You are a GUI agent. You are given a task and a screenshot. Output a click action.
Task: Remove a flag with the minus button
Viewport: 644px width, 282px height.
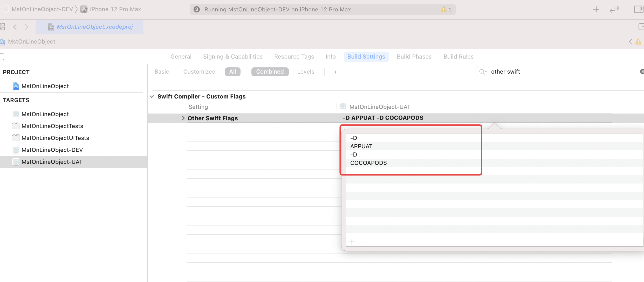tap(363, 242)
